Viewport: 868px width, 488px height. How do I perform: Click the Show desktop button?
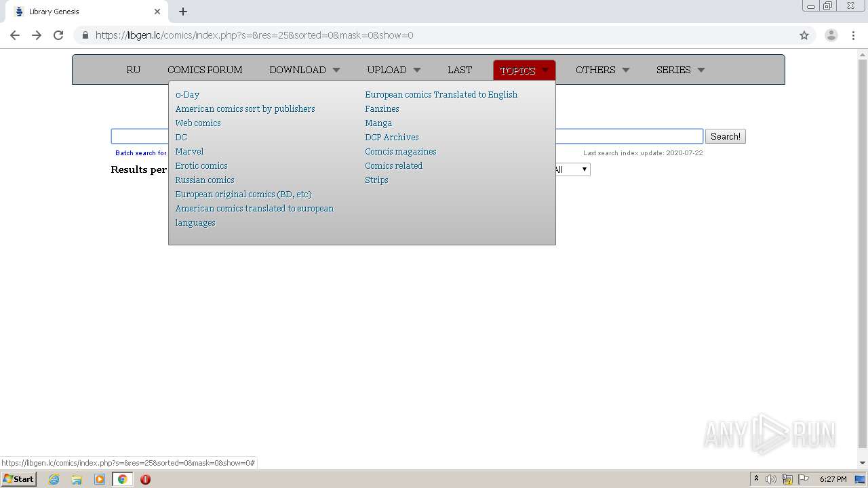pyautogui.click(x=860, y=479)
